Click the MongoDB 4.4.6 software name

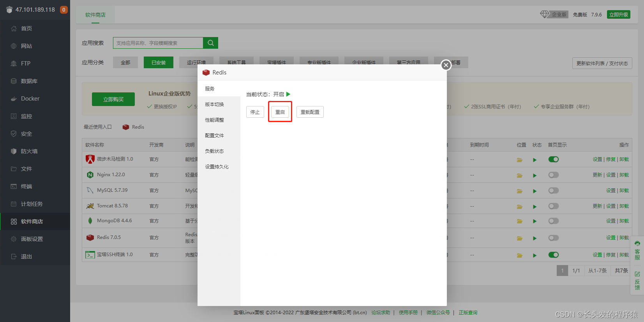115,221
